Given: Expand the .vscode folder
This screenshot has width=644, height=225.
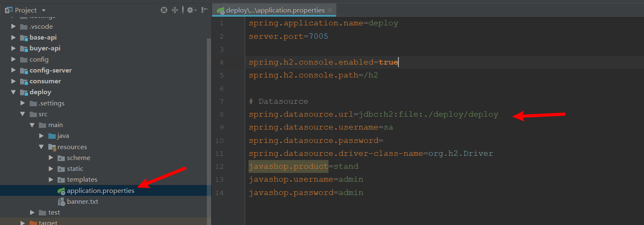Looking at the screenshot, I should [14, 27].
